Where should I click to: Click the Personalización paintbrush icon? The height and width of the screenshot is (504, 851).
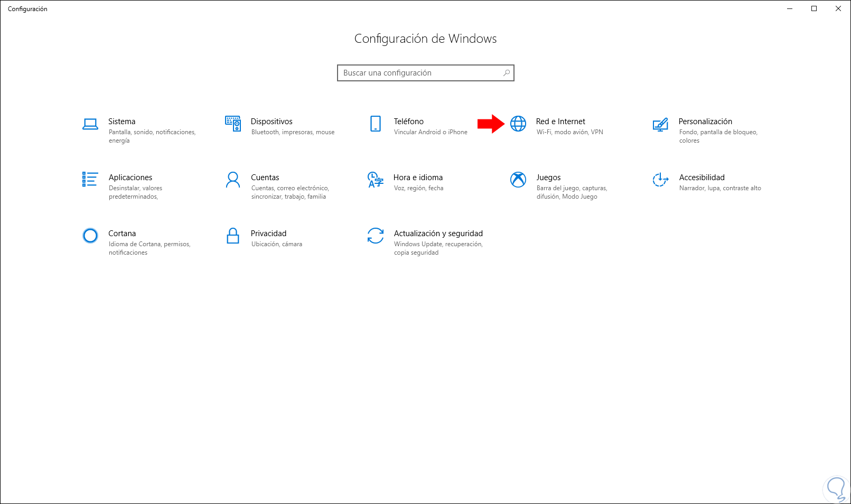(660, 125)
